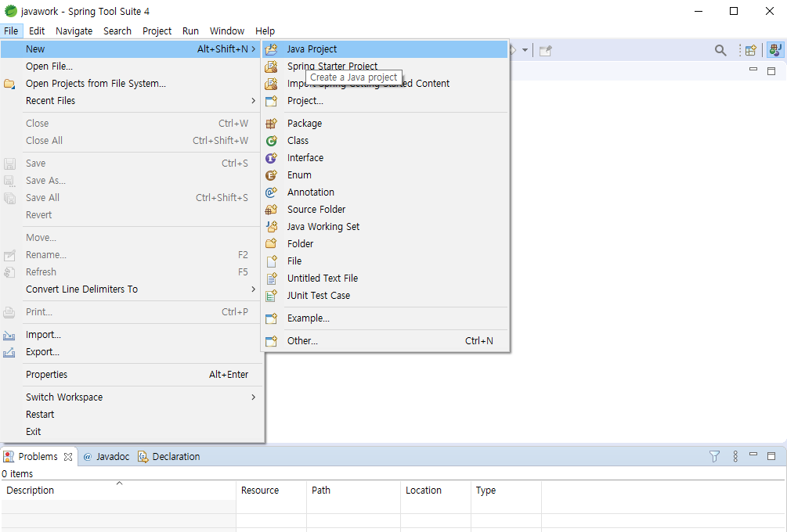The image size is (787, 532).
Task: Click the Folder icon in the New submenu
Action: [271, 243]
